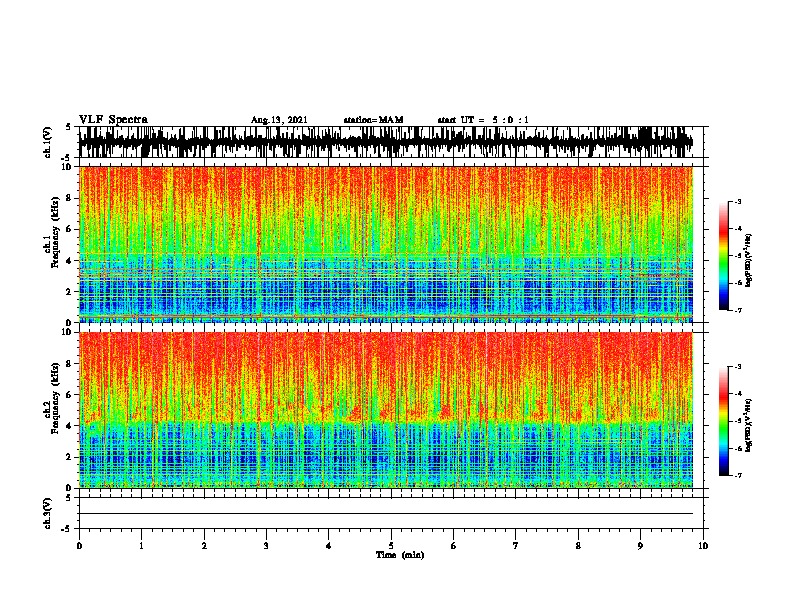Viewport: 792px width, 612px height.
Task: Click the 'start UT = 5 : 0 : 1' label
Action: pyautogui.click(x=483, y=120)
